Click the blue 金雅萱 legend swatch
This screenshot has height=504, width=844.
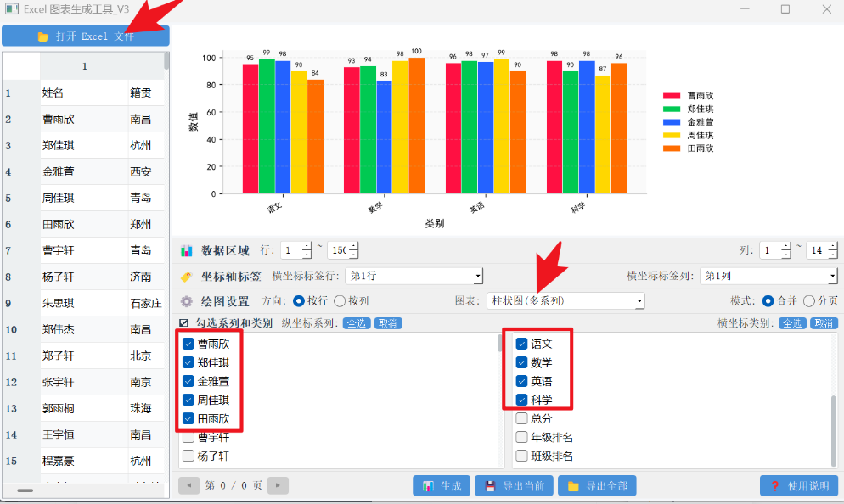coord(672,122)
